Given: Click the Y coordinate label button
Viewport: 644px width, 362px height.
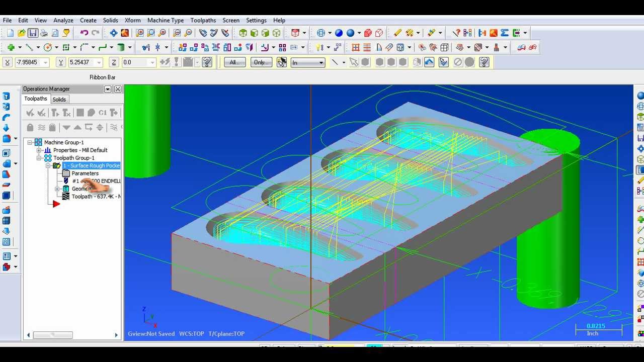Looking at the screenshot, I should pyautogui.click(x=61, y=62).
